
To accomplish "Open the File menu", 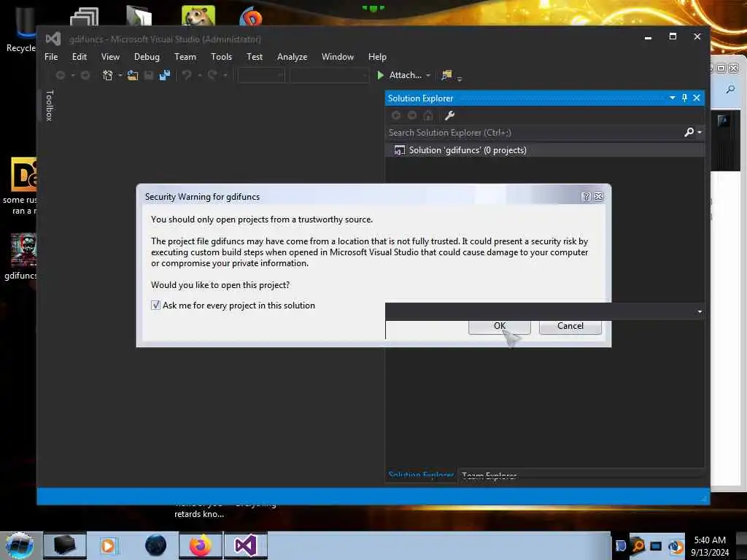I will click(x=51, y=57).
